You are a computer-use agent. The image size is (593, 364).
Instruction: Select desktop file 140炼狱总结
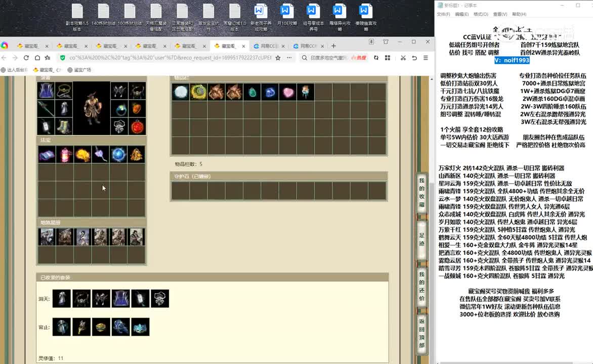tap(103, 15)
